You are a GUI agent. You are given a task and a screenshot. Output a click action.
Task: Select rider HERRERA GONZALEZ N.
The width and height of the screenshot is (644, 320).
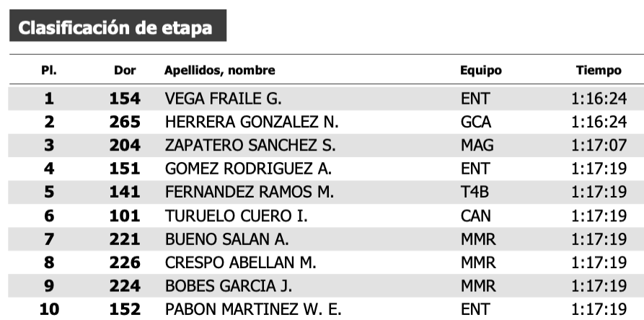pos(252,122)
